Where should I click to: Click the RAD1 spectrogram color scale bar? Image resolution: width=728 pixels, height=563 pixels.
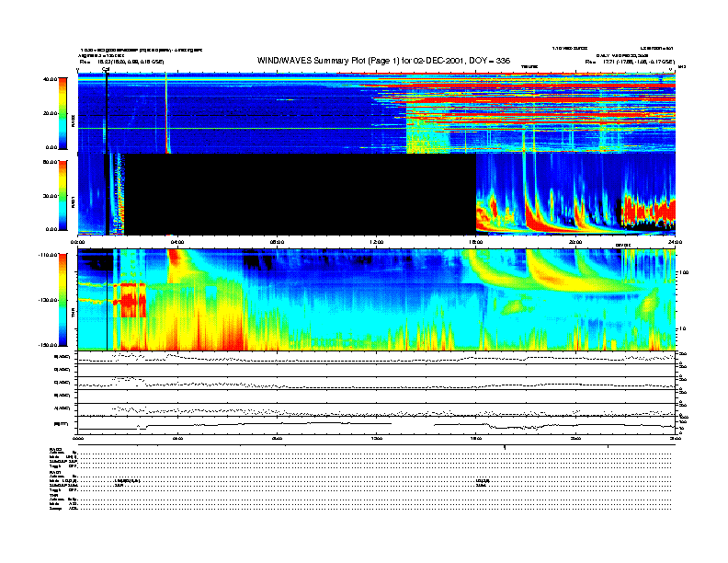(x=63, y=195)
